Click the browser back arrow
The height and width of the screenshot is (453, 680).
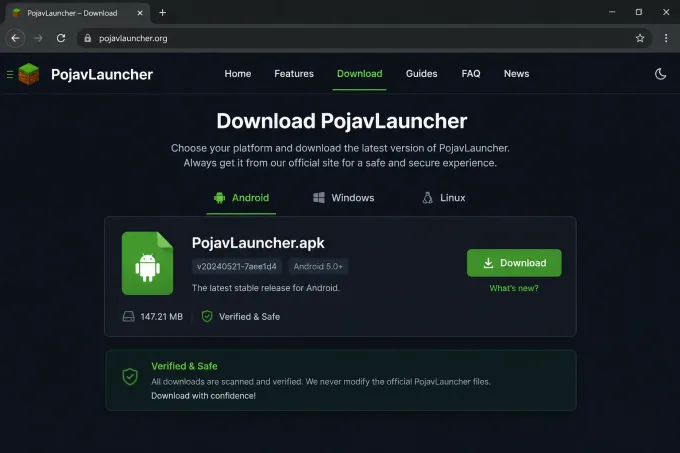15,38
